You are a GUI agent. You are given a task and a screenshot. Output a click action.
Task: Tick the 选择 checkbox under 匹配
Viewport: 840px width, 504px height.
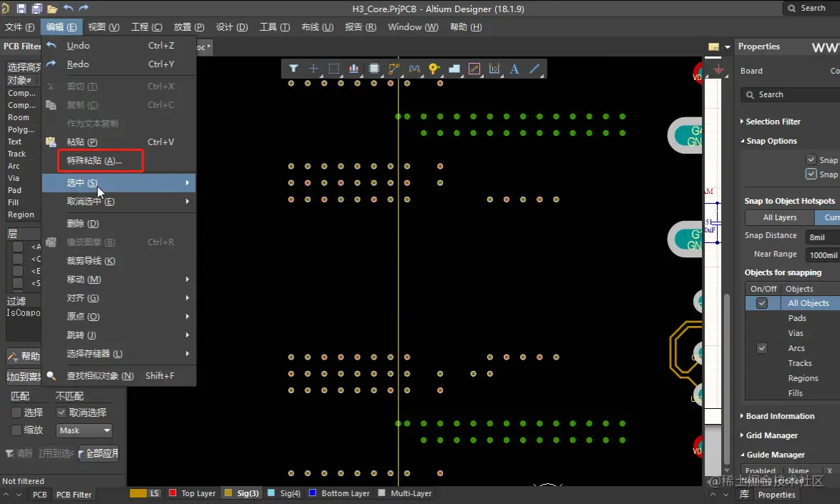pyautogui.click(x=16, y=412)
